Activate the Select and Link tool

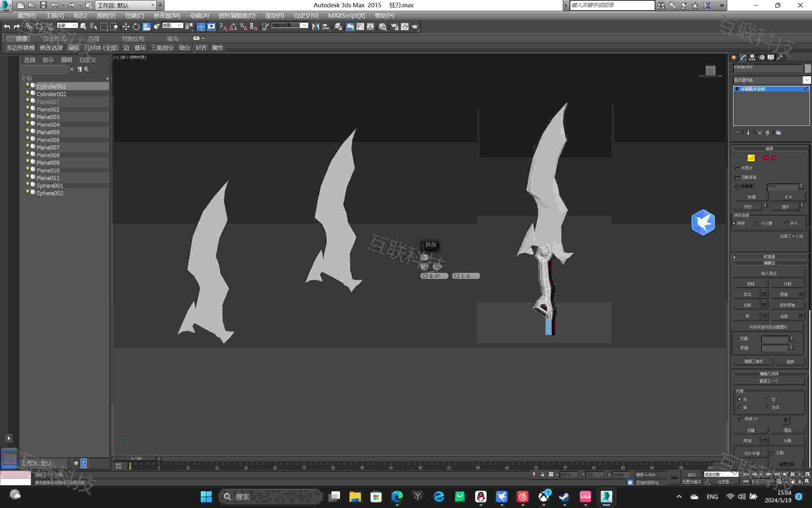coord(29,27)
